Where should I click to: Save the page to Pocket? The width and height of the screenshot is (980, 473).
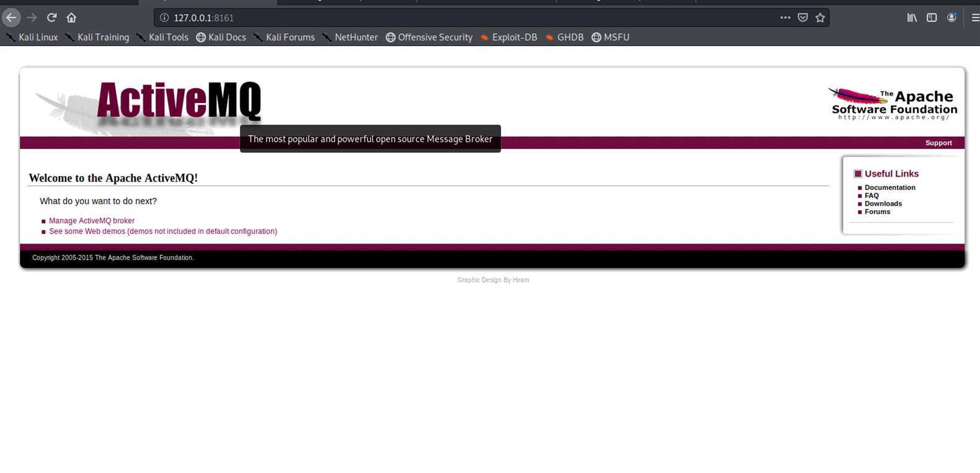point(803,17)
